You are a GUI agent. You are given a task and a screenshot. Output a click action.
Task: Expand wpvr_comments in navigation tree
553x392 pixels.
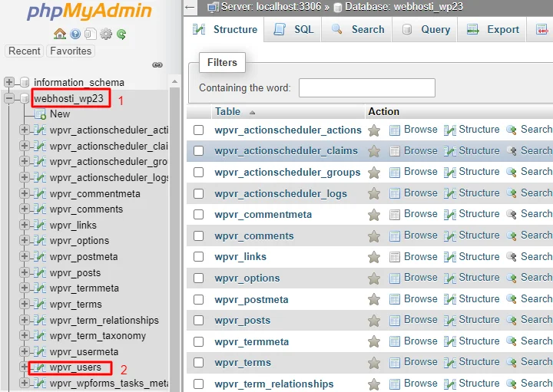25,209
